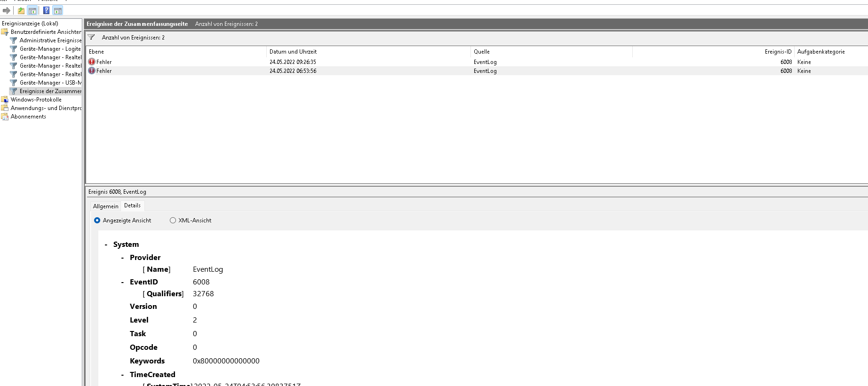The image size is (868, 386).
Task: Sort by the Datum und Uhrzeit column
Action: [368, 52]
